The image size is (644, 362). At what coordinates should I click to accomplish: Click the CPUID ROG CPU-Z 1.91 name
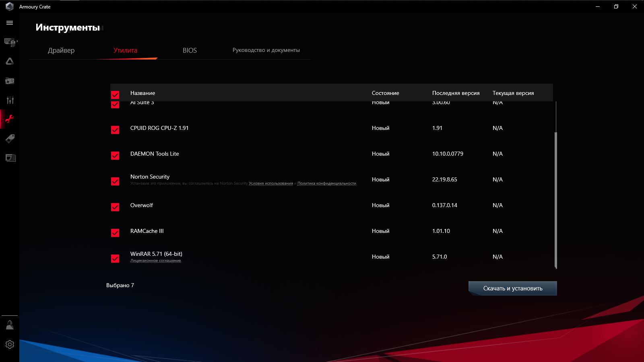pyautogui.click(x=159, y=128)
